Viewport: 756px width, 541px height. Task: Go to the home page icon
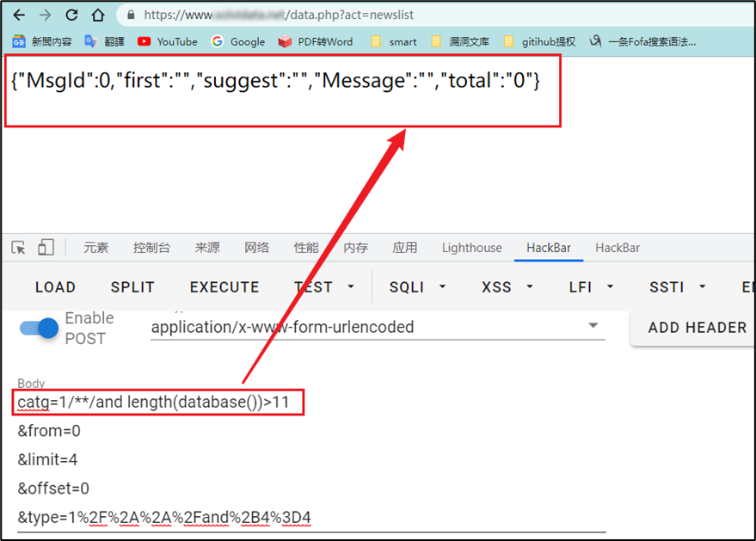pos(98,15)
